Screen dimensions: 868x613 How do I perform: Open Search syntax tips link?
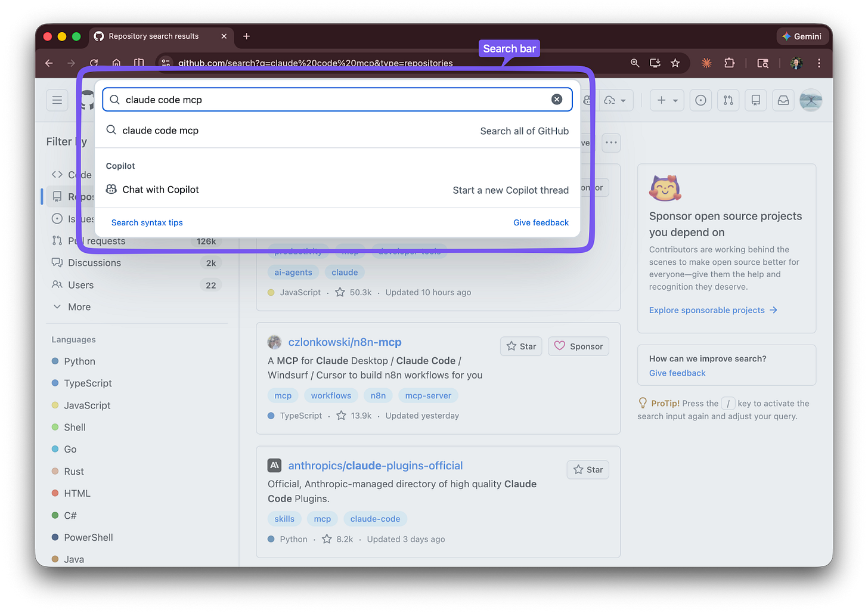click(x=147, y=222)
